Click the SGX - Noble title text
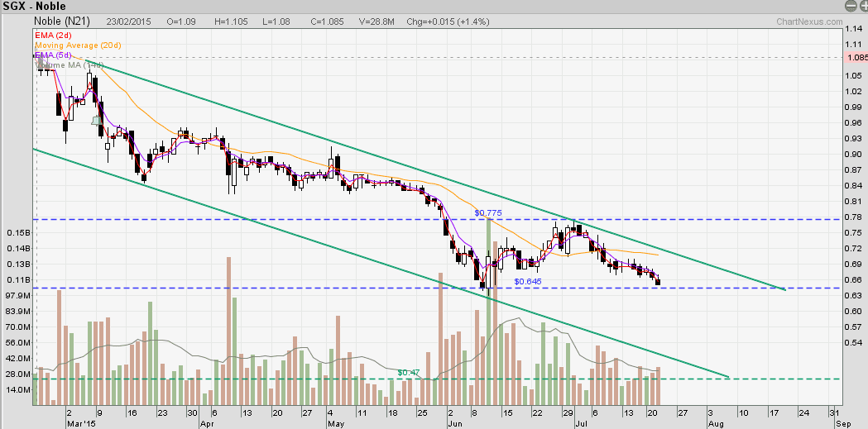Image resolution: width=868 pixels, height=429 pixels. (35, 6)
